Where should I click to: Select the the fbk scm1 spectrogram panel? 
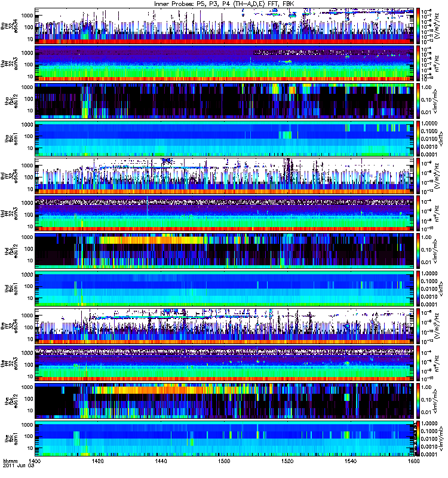pyautogui.click(x=224, y=439)
